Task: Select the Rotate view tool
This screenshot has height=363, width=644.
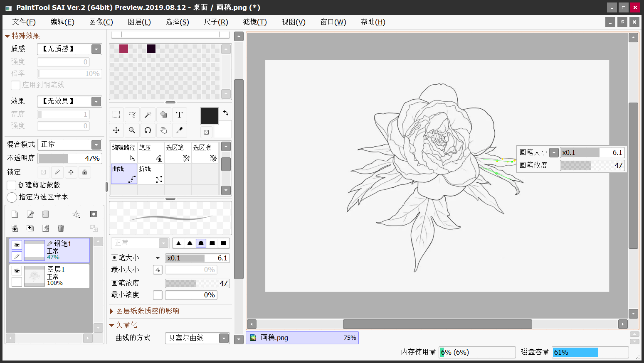Action: (x=148, y=130)
